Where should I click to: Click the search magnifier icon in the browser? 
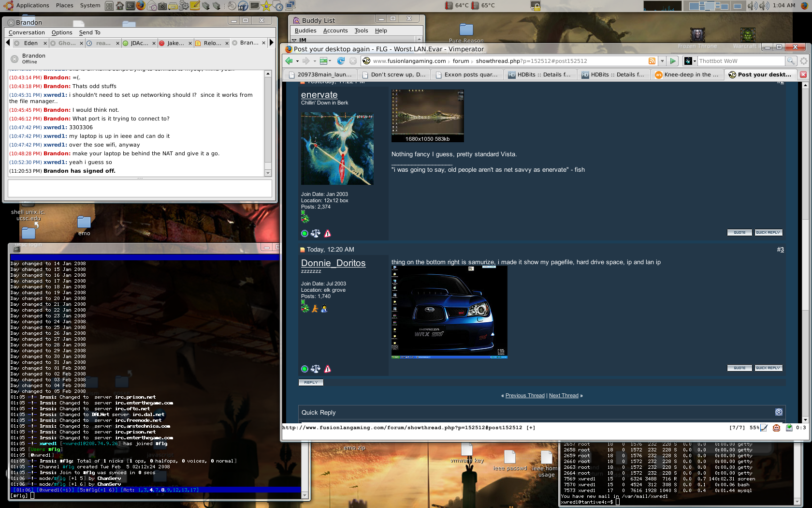[791, 61]
